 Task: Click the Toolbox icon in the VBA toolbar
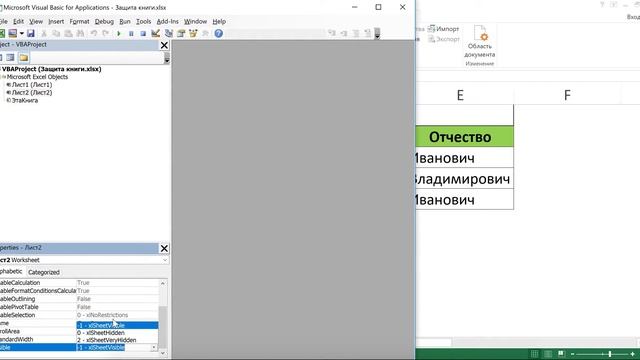205,33
